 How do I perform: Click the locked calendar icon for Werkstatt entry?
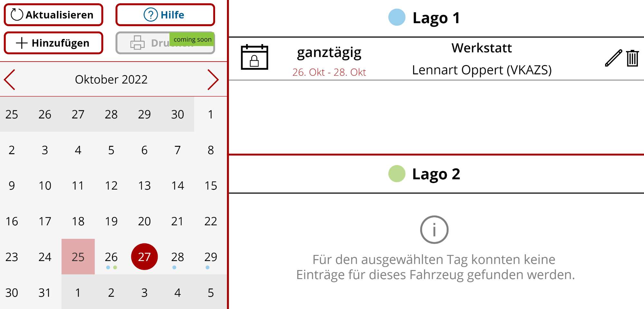pyautogui.click(x=254, y=57)
